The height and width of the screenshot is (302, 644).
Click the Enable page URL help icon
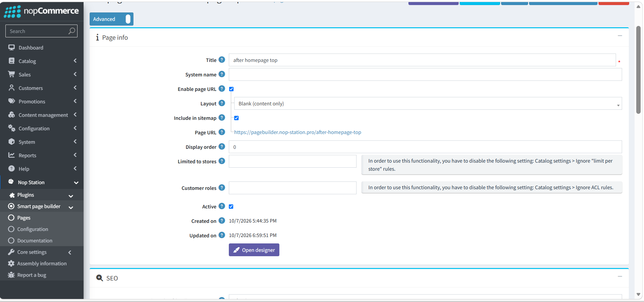[222, 89]
